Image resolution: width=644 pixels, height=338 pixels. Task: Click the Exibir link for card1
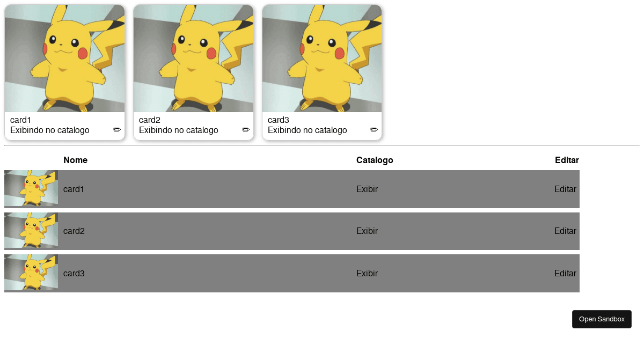pos(367,189)
